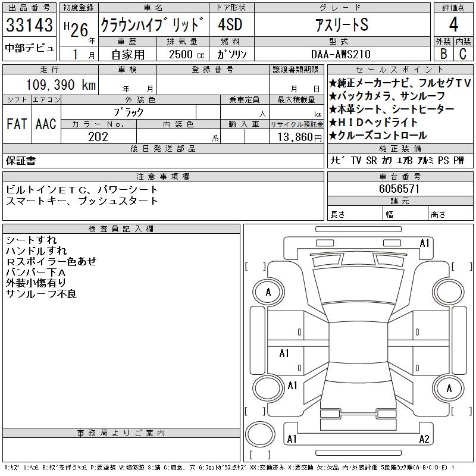Click the lot number 33143
The height and width of the screenshot is (476, 476).
[29, 26]
